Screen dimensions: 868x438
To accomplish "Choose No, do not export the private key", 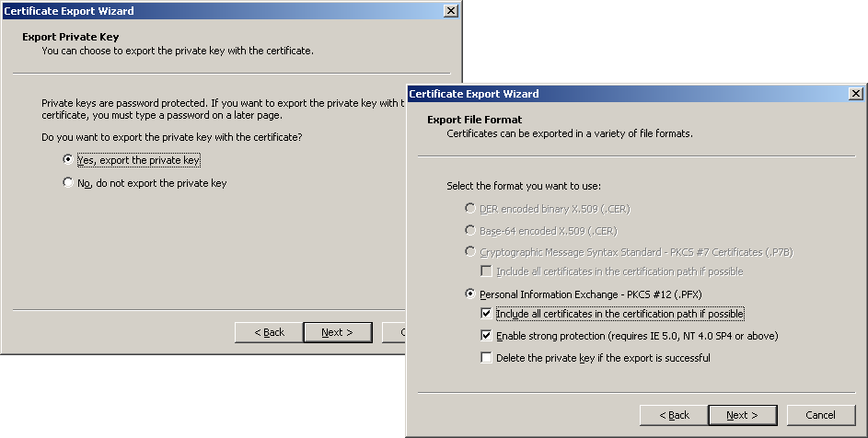I will point(68,183).
